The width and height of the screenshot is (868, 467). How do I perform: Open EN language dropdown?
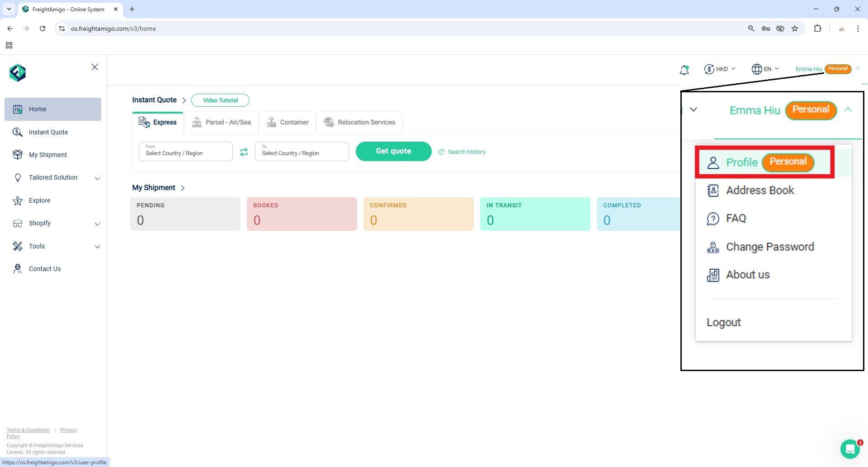[765, 69]
